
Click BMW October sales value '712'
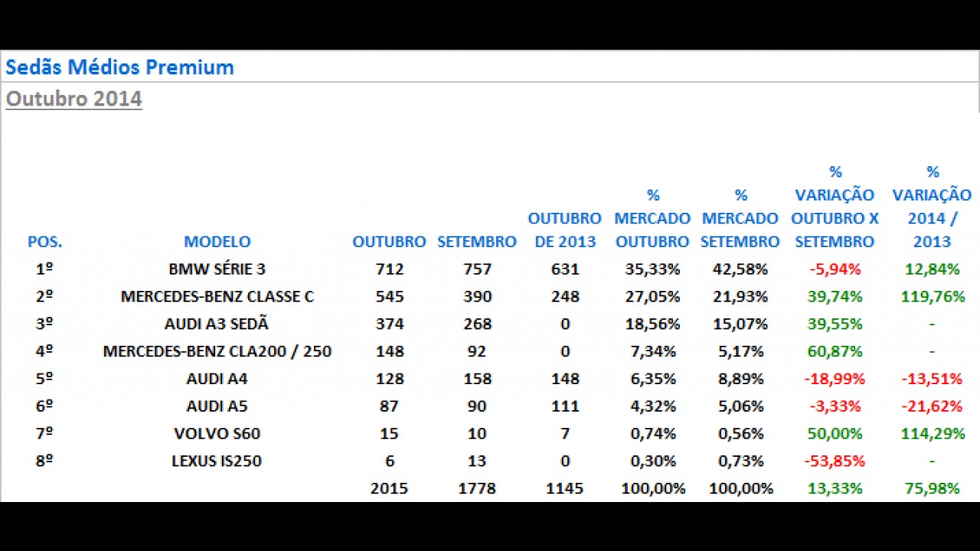(x=389, y=269)
